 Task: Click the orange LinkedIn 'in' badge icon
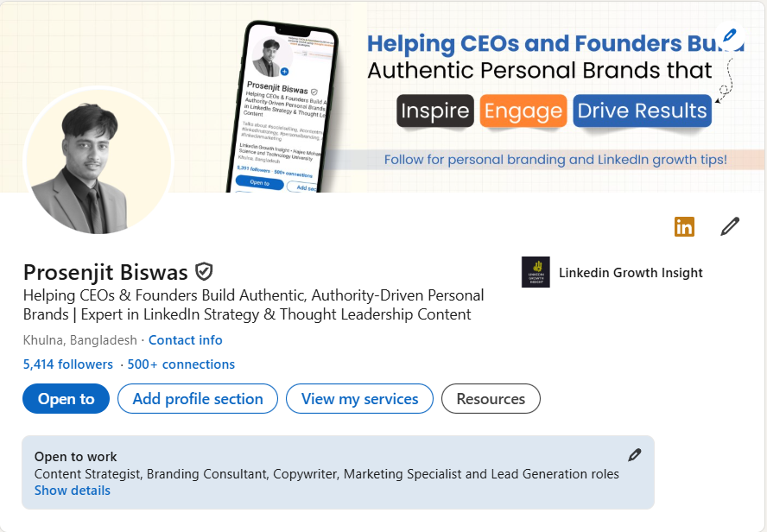click(684, 226)
